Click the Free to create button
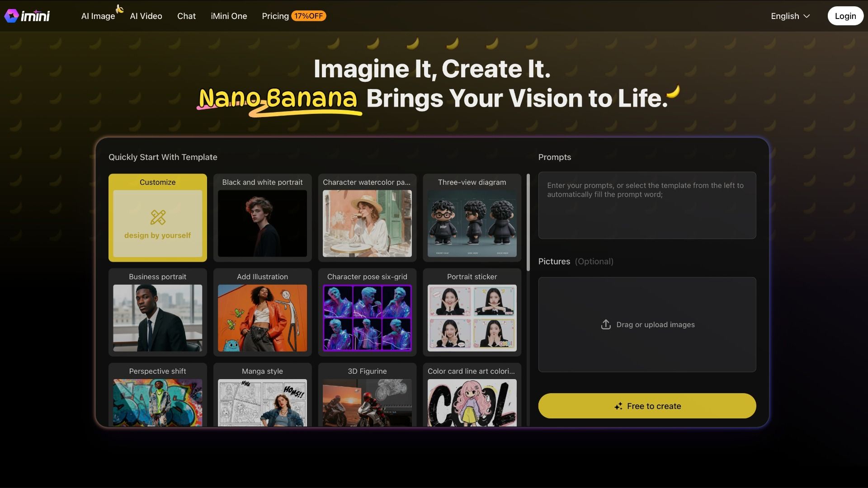The image size is (868, 488). pos(646,406)
